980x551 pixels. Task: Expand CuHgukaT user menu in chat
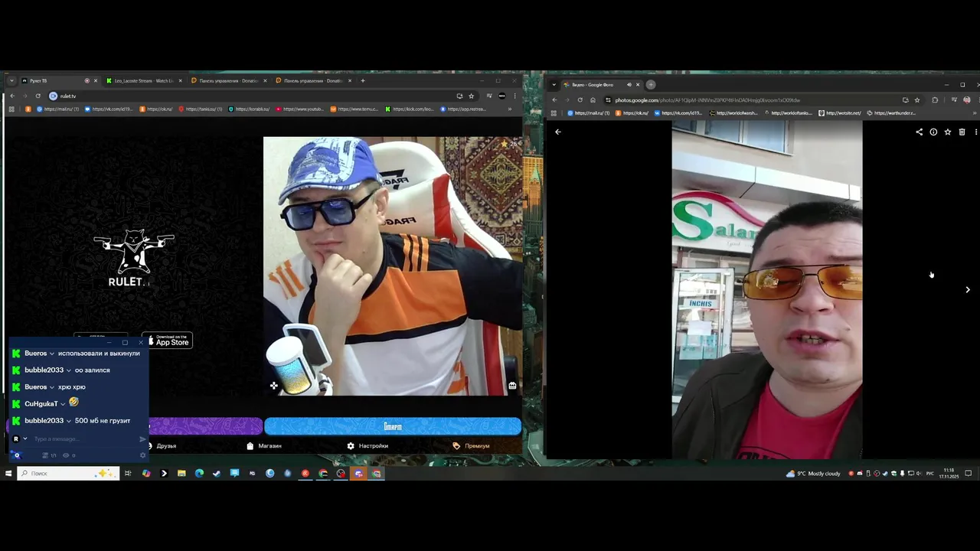(x=63, y=404)
